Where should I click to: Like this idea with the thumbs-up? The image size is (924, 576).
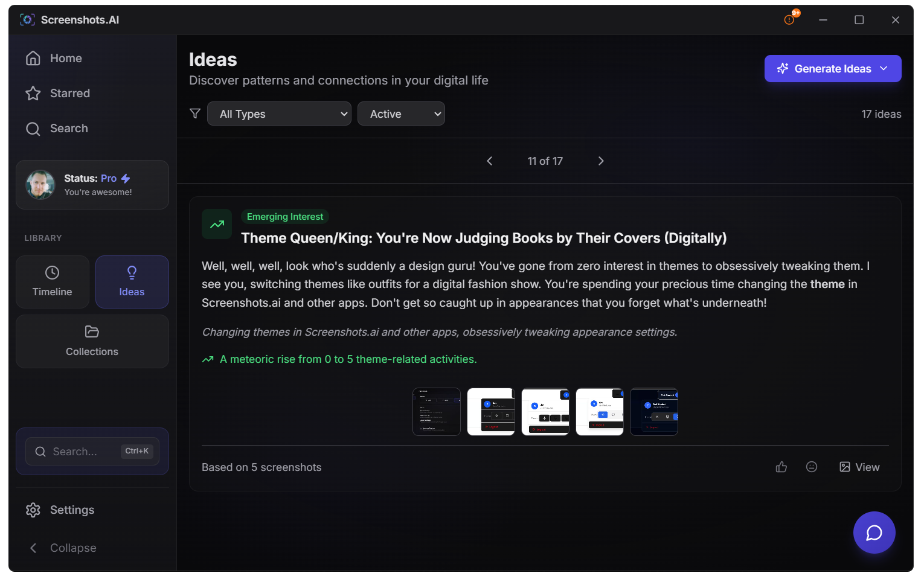pos(781,467)
